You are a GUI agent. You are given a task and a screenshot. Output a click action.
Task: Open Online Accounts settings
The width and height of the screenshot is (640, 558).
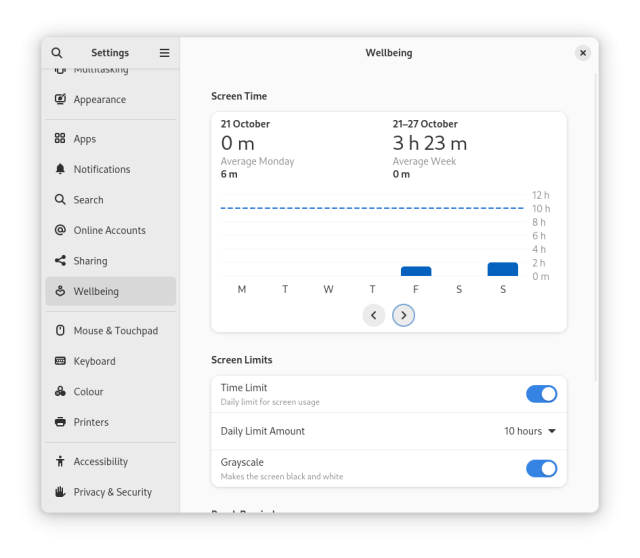pos(110,230)
